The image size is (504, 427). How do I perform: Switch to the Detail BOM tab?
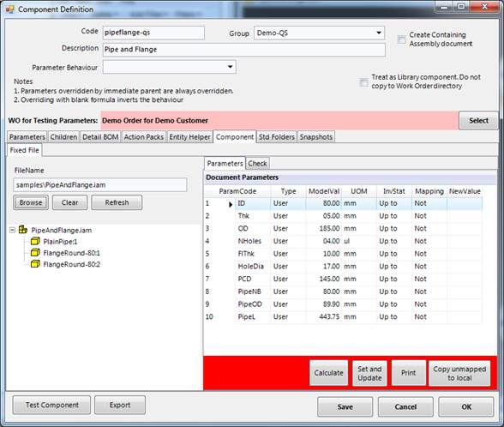(x=100, y=137)
